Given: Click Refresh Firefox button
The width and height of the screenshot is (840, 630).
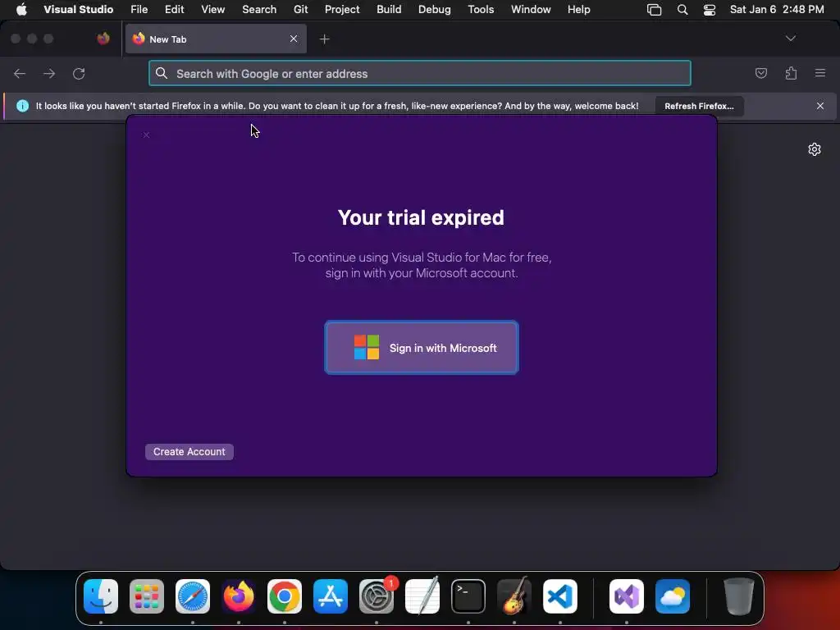Looking at the screenshot, I should pos(699,106).
